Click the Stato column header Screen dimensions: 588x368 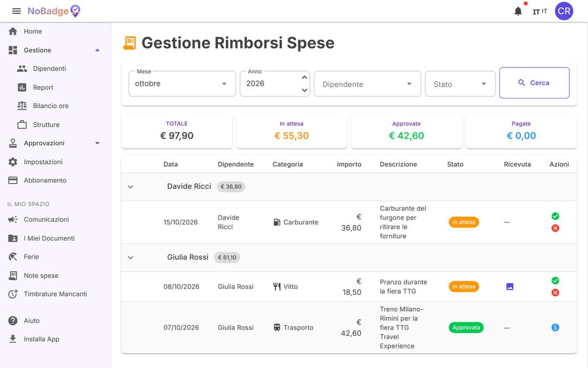click(x=455, y=164)
